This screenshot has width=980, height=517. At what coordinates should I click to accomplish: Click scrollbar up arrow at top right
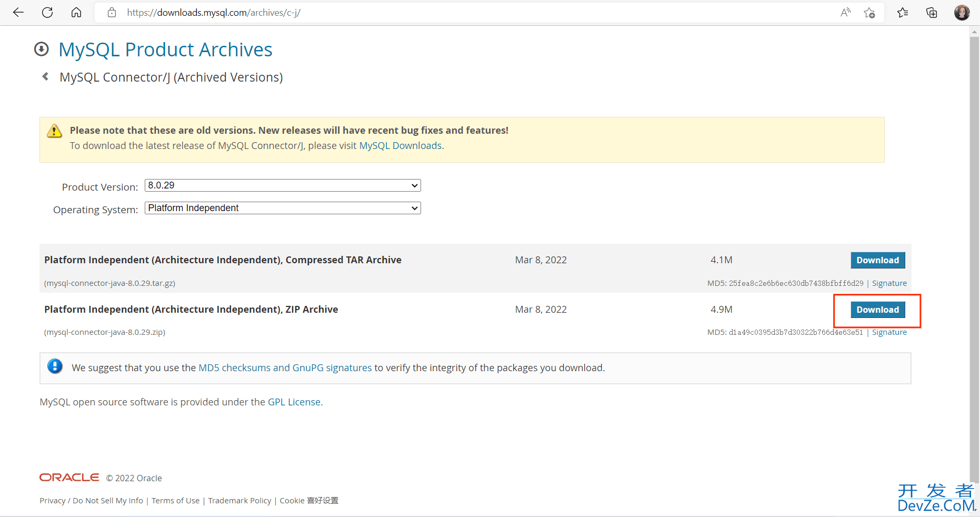point(974,32)
